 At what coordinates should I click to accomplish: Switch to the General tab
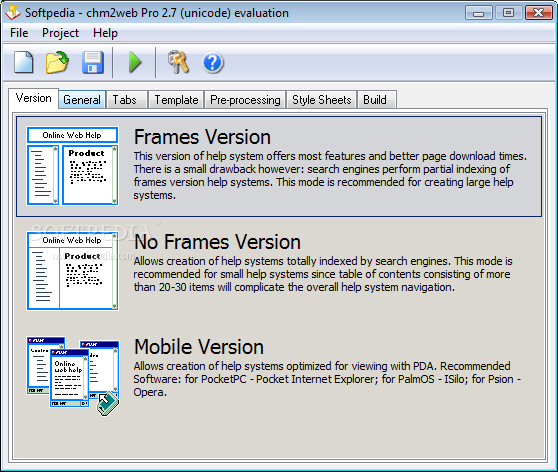82,99
